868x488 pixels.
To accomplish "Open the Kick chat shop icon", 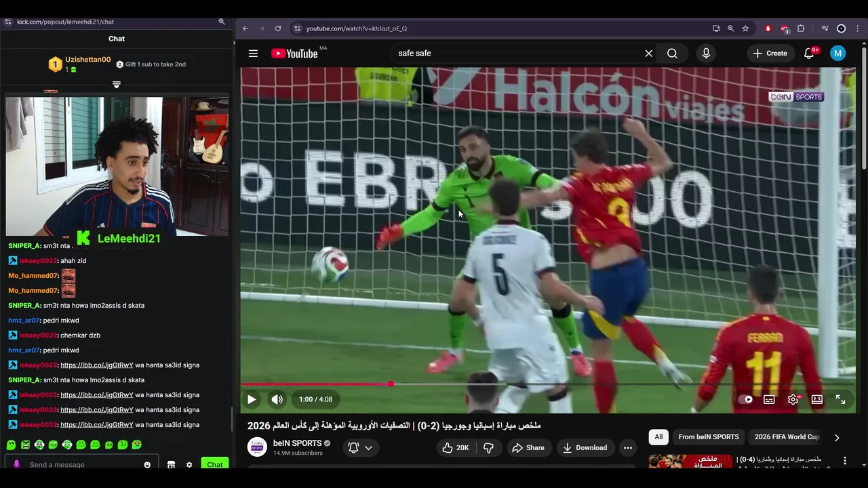I will coord(171,465).
